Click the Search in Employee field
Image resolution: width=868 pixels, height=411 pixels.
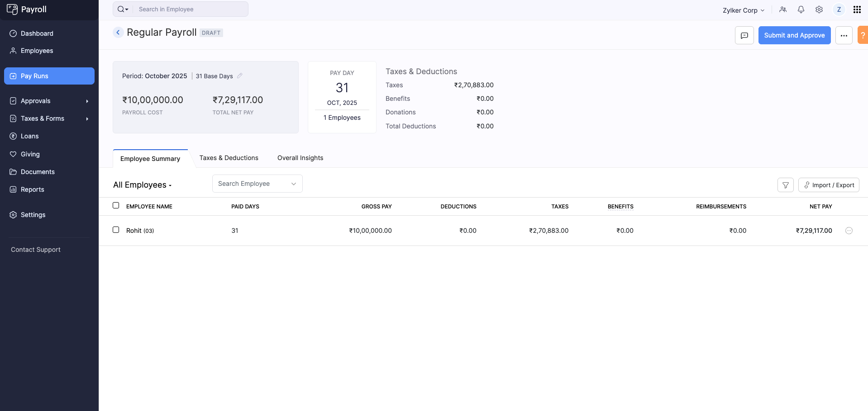[x=190, y=9]
